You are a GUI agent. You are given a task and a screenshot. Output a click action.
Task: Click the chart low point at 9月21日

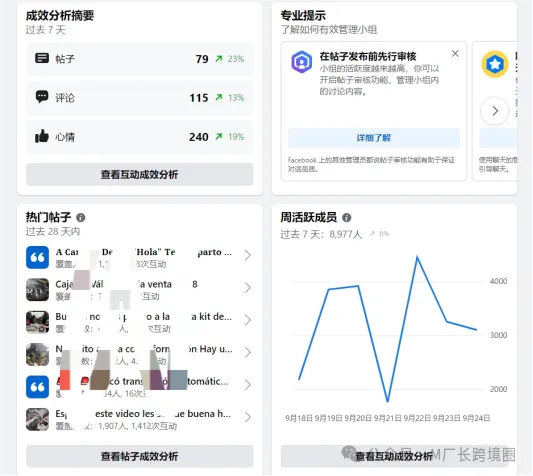click(x=388, y=401)
